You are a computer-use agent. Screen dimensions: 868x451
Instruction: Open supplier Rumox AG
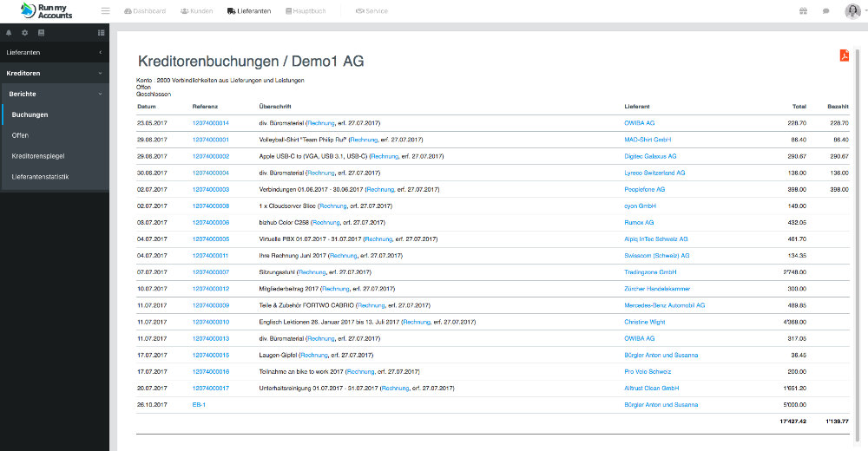click(639, 222)
